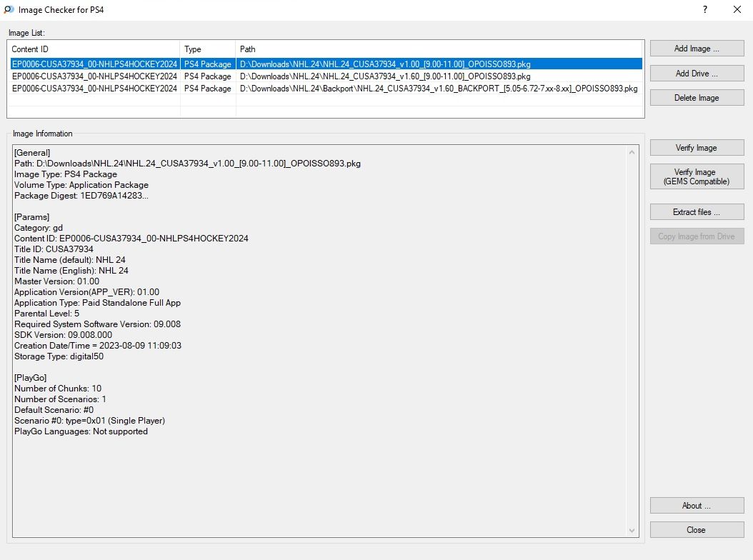
Task: Click the info panel scrollbar up arrow
Action: click(x=632, y=152)
